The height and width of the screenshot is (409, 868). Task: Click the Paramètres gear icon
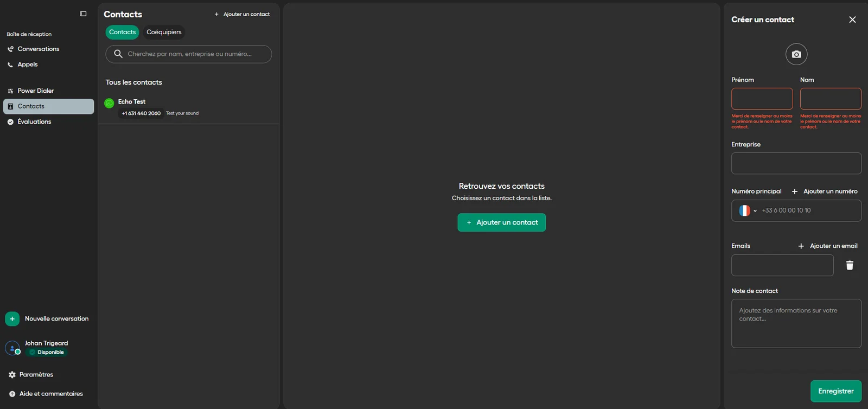(12, 375)
